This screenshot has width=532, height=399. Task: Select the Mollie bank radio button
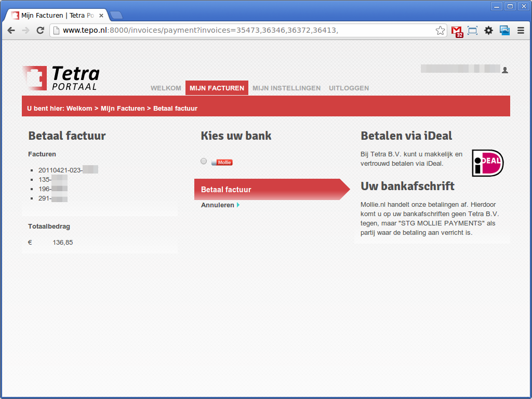(204, 162)
